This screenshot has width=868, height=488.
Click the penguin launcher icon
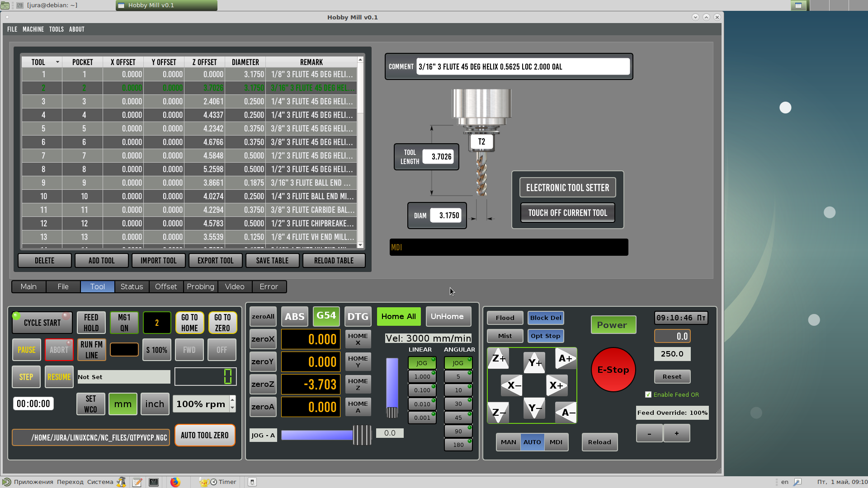tap(121, 482)
